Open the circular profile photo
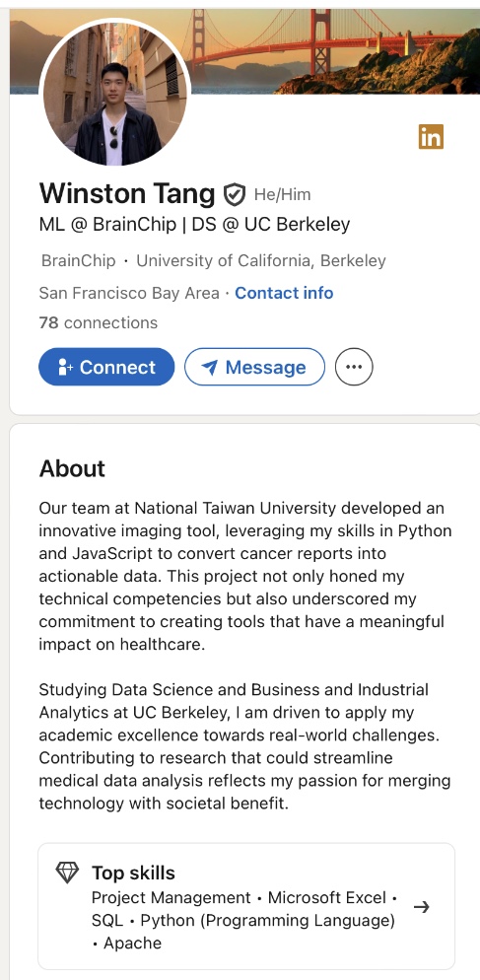This screenshot has height=980, width=480. click(x=113, y=94)
